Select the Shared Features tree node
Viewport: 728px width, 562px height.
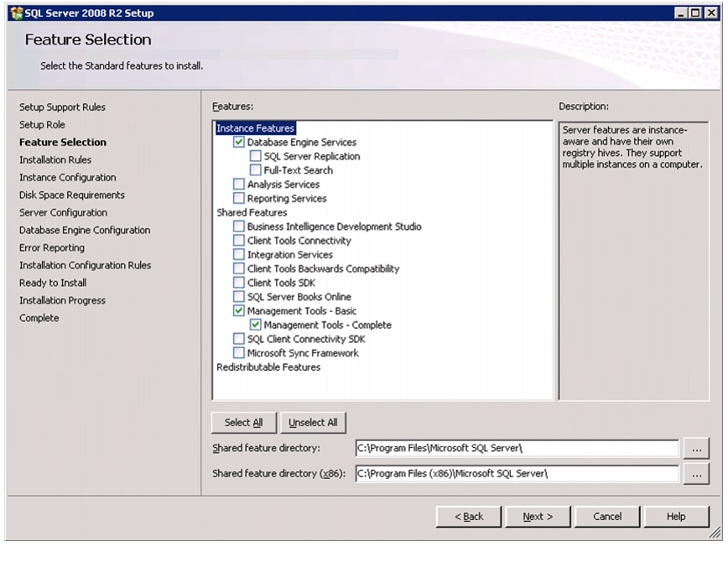[x=252, y=213]
